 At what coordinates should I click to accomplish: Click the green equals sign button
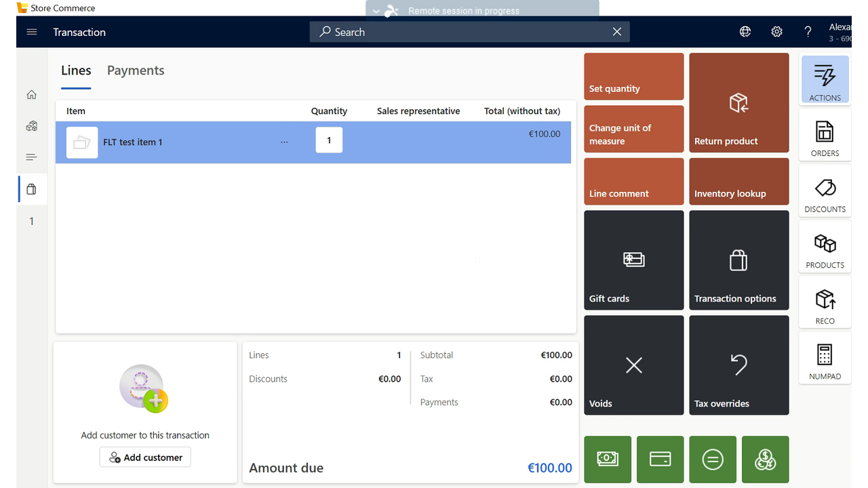coord(713,460)
